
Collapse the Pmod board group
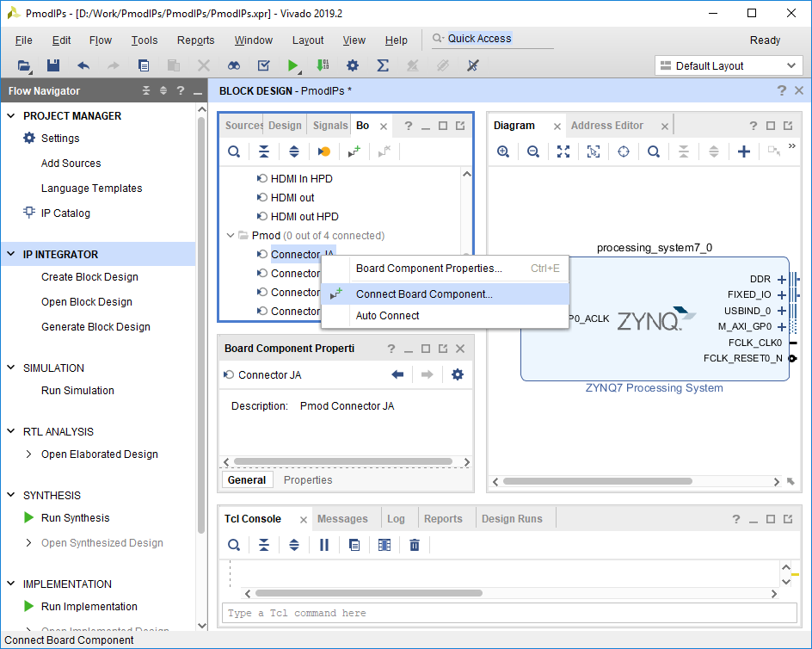[231, 235]
